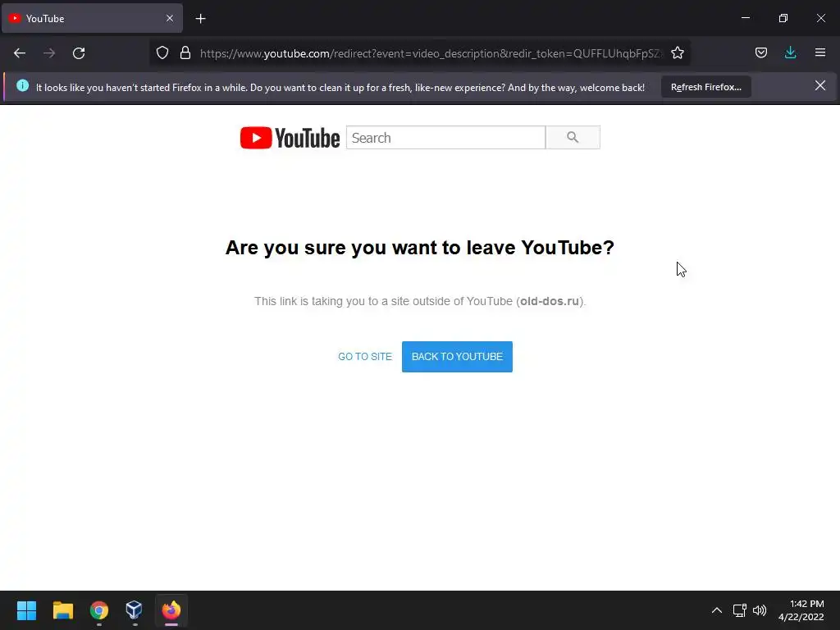Open tracking protection shield info
This screenshot has height=630, width=840.
point(162,52)
